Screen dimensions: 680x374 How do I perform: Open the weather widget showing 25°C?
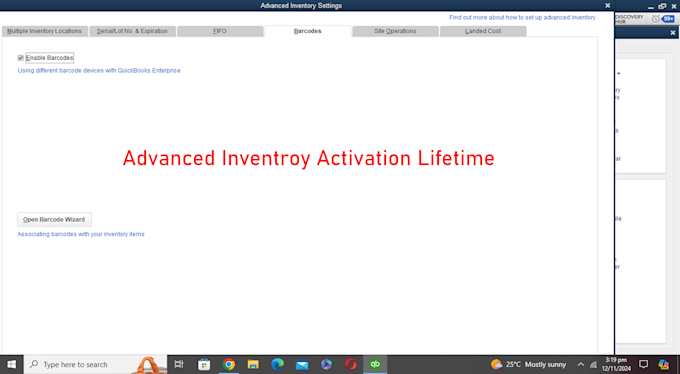(x=529, y=364)
